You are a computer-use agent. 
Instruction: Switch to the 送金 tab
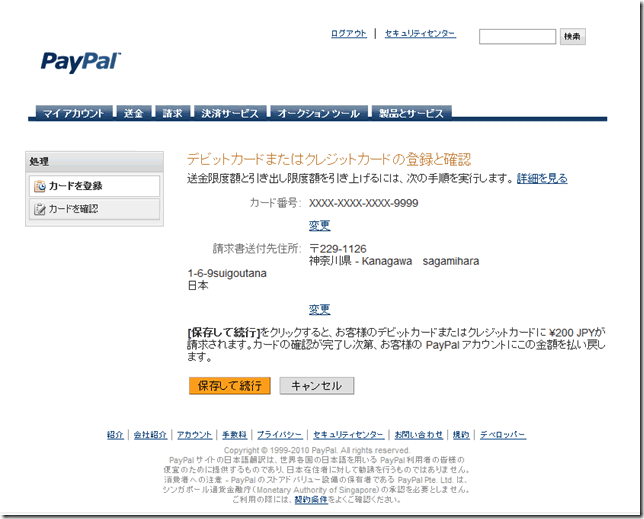coord(133,113)
